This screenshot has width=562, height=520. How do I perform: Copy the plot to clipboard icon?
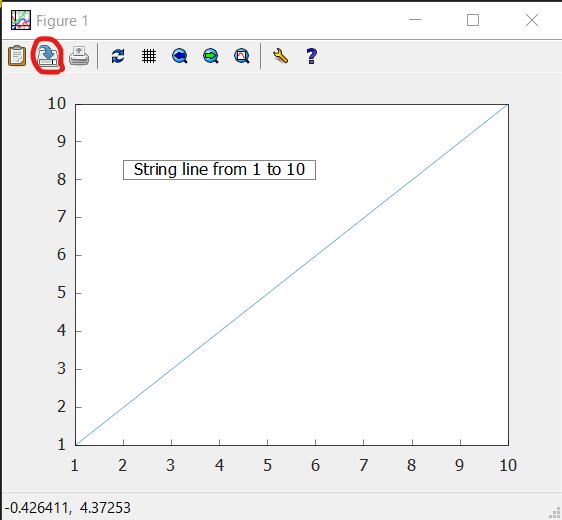[x=17, y=56]
